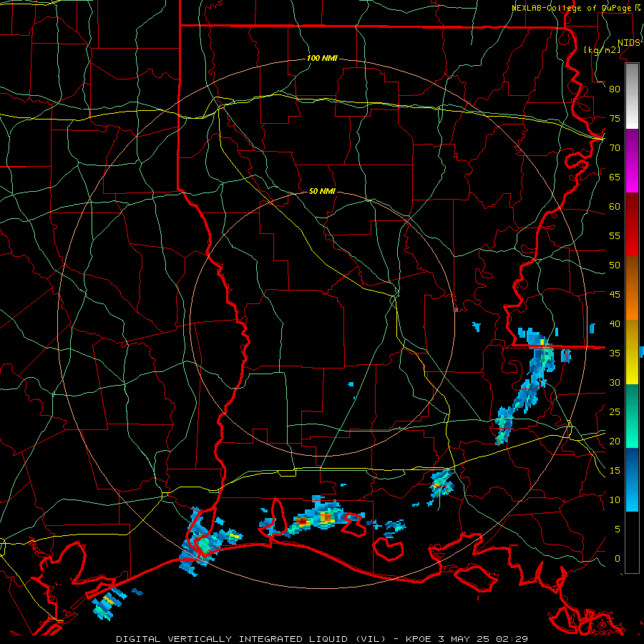
Task: Click the magenta segment of the VIL legend
Action: tap(632, 160)
